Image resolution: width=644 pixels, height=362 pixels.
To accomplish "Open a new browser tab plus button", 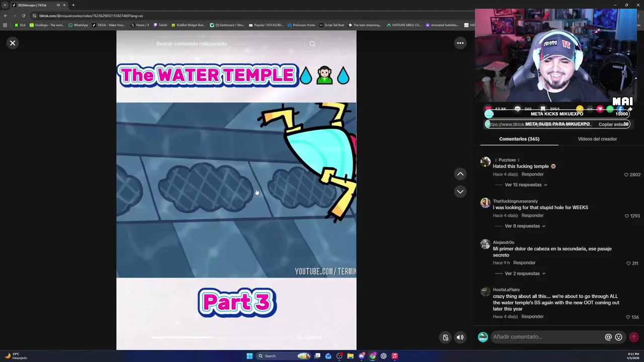I will (73, 5).
